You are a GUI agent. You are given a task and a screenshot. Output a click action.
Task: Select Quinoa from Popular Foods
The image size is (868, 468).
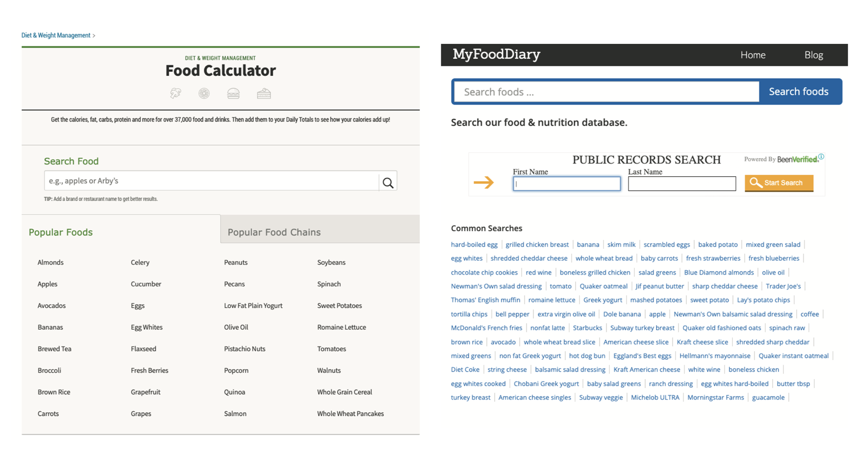(x=235, y=392)
